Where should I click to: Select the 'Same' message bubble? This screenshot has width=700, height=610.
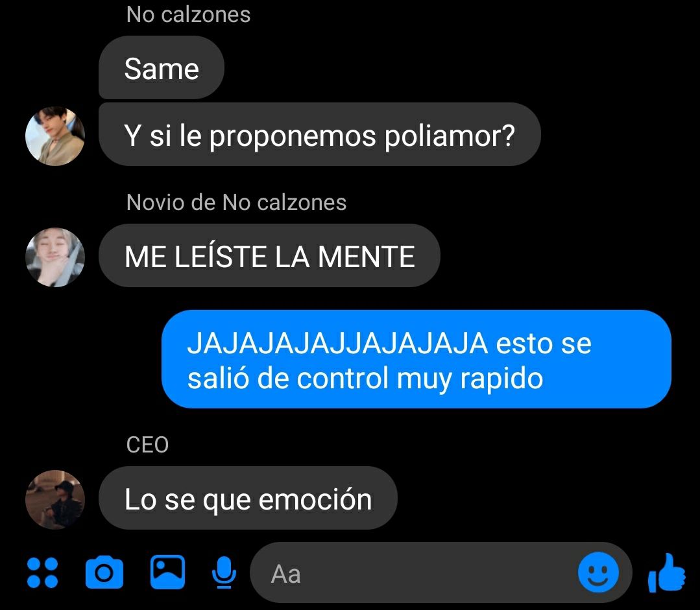click(x=161, y=68)
